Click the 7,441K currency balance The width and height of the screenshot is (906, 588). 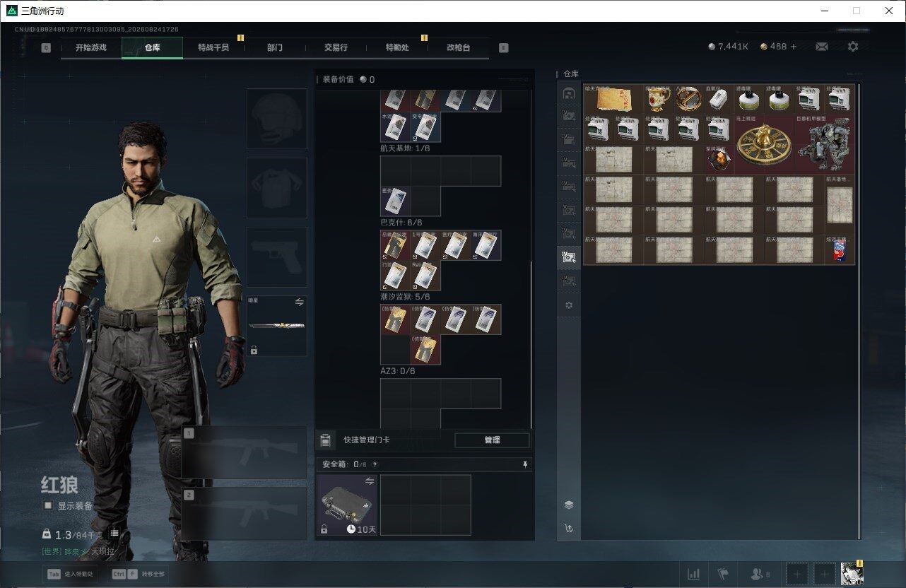728,47
